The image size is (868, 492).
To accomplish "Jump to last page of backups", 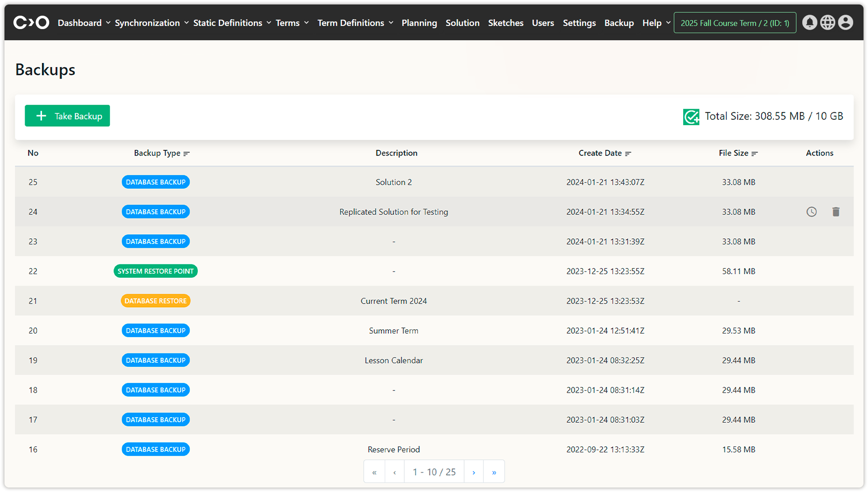I will (494, 472).
